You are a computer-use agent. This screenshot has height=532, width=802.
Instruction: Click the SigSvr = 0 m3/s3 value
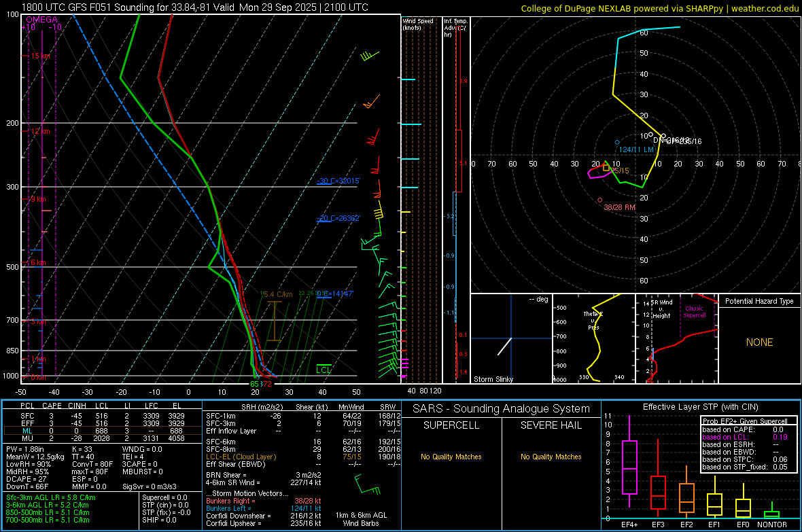pos(150,487)
